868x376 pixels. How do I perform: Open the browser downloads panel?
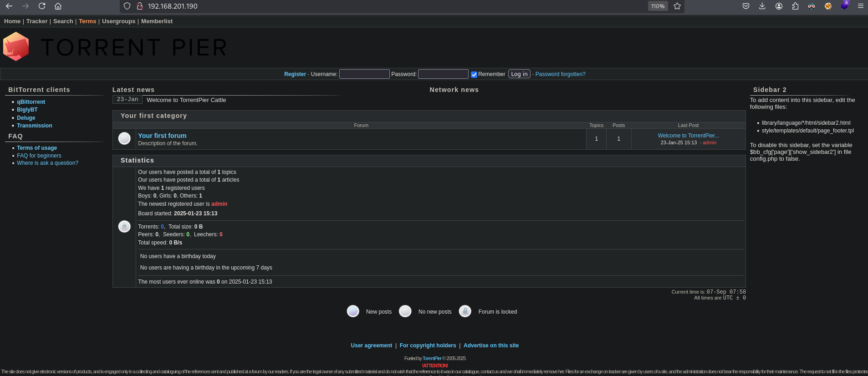tap(762, 6)
